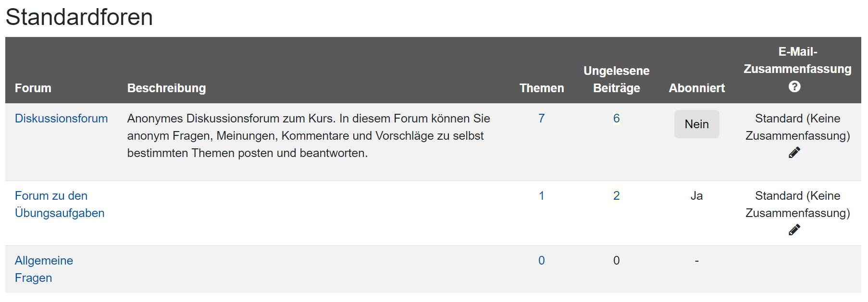Viewport: 868px width, 302px height.
Task: Click Ja to unsubscribe from Forum zu den Übungsaufgaben
Action: (x=696, y=195)
